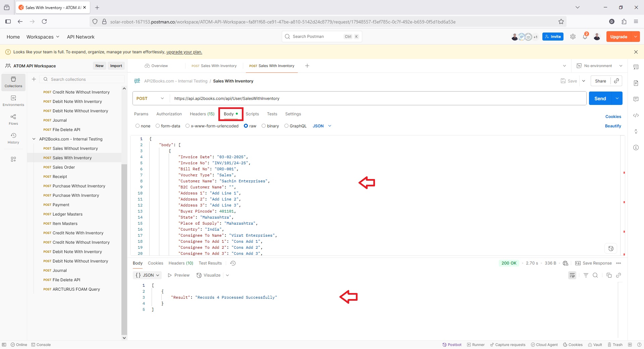
Task: Open the comments icon in right sidebar
Action: [x=636, y=99]
